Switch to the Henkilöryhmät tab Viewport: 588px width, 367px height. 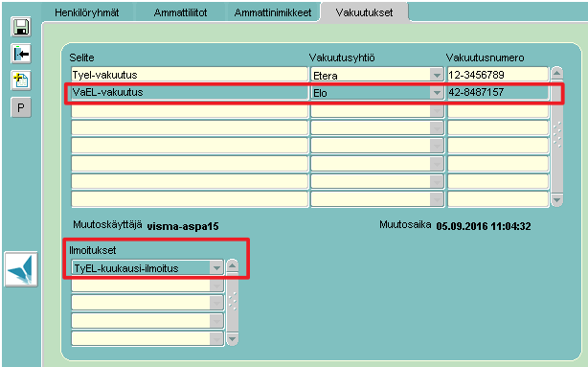(86, 12)
